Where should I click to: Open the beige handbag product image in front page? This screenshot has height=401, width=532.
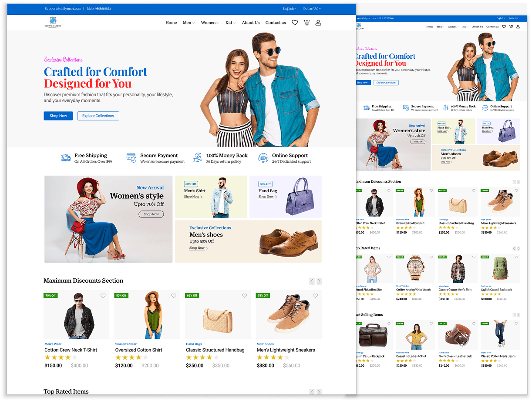point(218,315)
